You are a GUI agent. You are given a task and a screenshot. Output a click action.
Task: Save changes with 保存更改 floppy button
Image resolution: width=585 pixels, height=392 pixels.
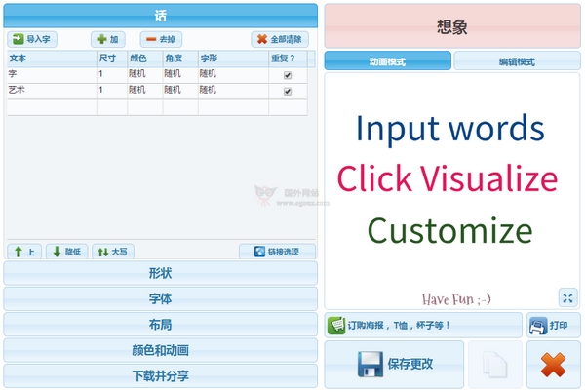394,365
